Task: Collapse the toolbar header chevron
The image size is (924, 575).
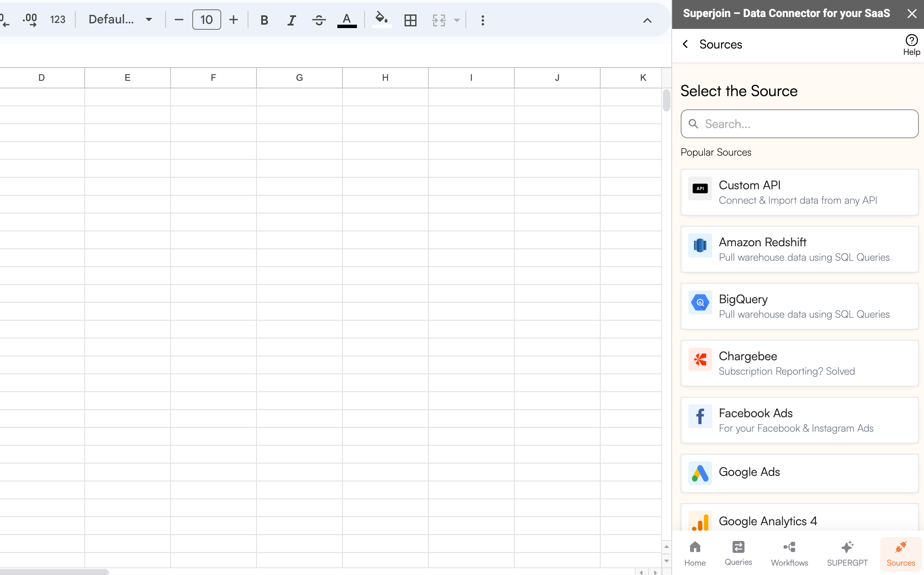Action: 647,20
